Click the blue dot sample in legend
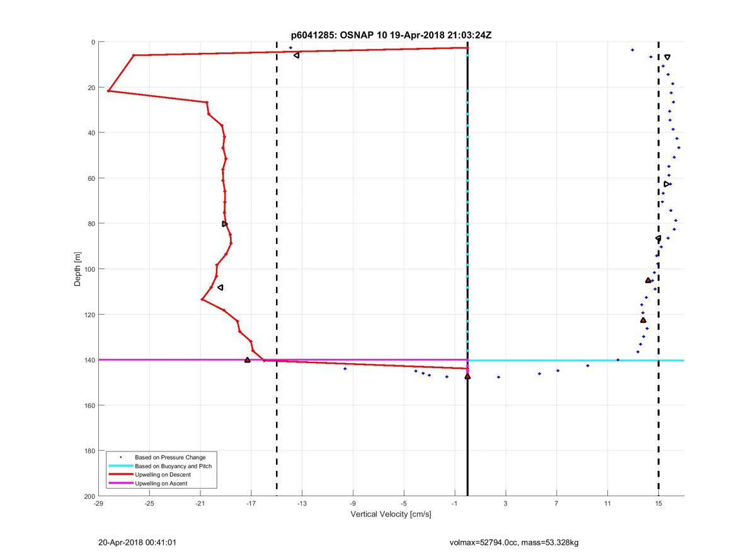The height and width of the screenshot is (558, 756). click(x=120, y=457)
